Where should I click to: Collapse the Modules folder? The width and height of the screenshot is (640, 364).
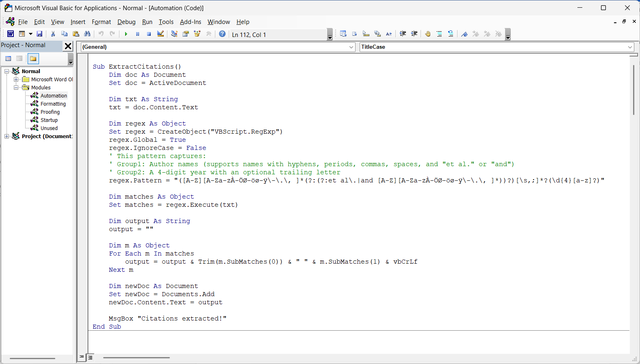(x=16, y=87)
